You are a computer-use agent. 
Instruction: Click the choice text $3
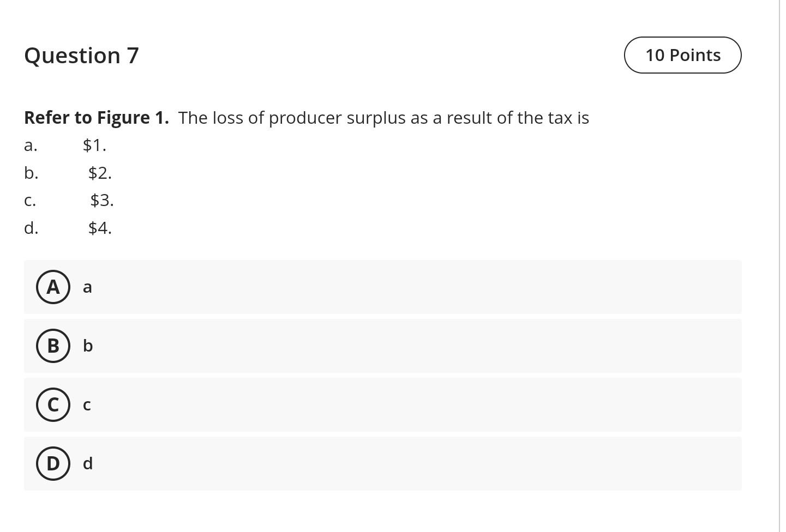tap(103, 201)
